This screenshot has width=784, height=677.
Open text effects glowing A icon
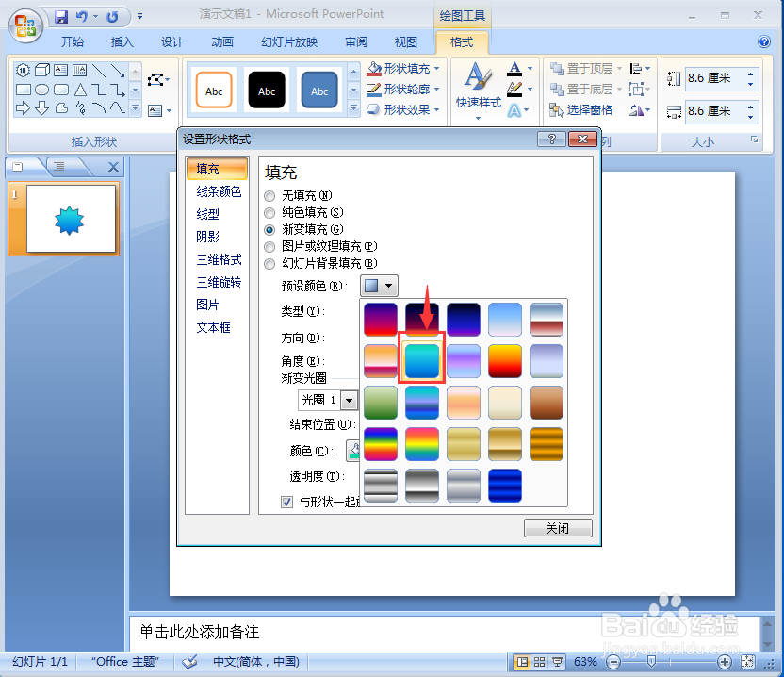tap(514, 110)
